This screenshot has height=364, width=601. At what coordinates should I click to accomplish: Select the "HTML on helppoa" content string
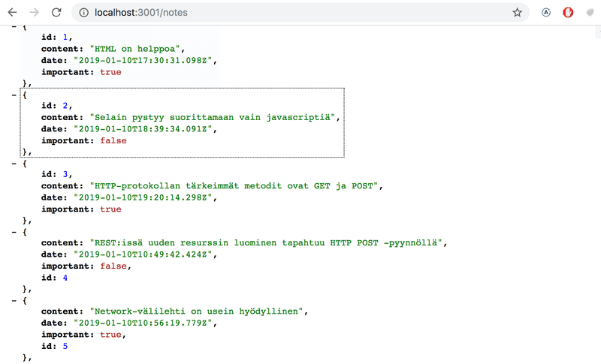point(135,49)
